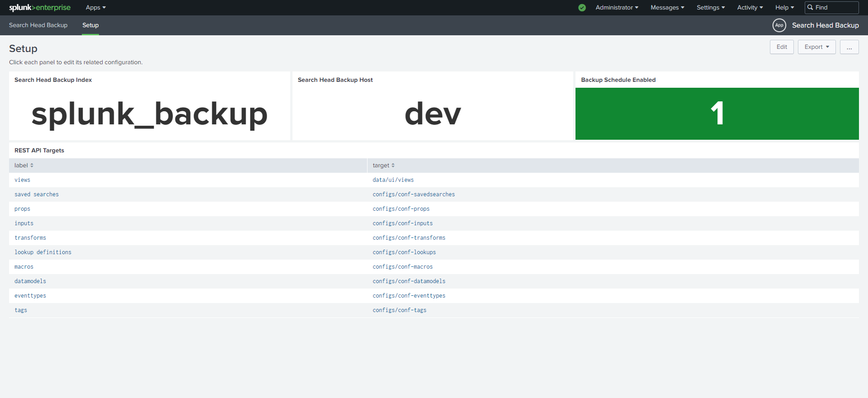Expand the Messages menu
868x398 pixels.
[667, 8]
